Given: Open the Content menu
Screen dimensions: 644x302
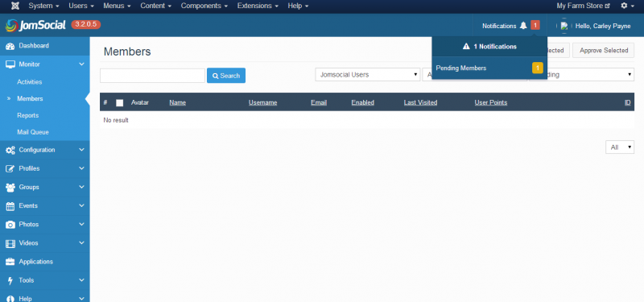Looking at the screenshot, I should click(x=155, y=6).
